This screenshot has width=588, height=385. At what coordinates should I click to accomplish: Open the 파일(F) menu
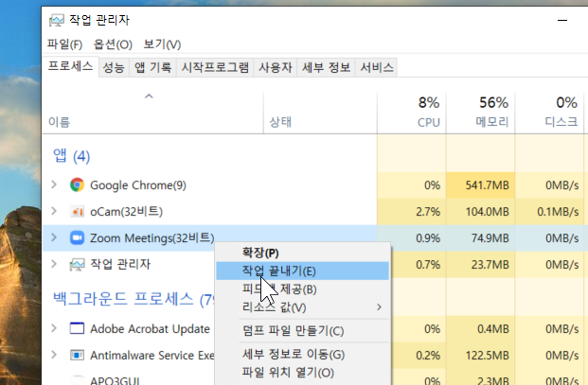click(x=64, y=44)
